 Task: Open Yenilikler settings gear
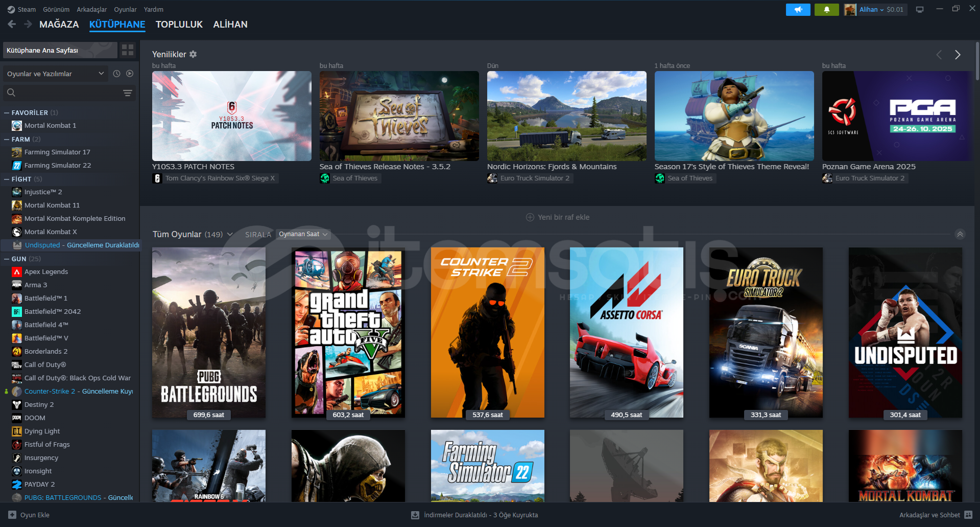(x=193, y=54)
